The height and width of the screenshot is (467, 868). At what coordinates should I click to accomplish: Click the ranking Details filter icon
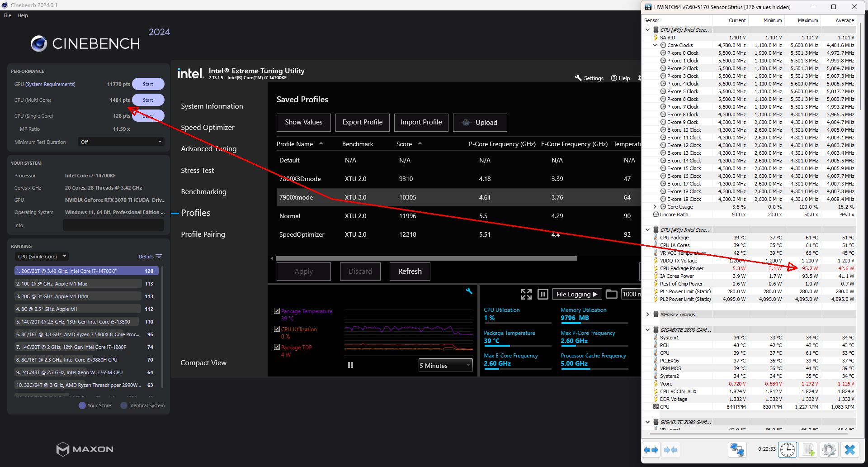pyautogui.click(x=159, y=257)
